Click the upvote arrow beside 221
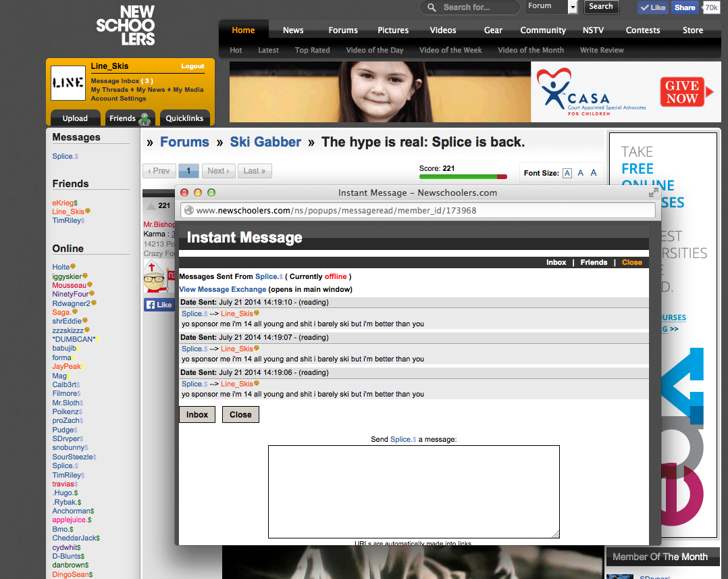 [151, 205]
